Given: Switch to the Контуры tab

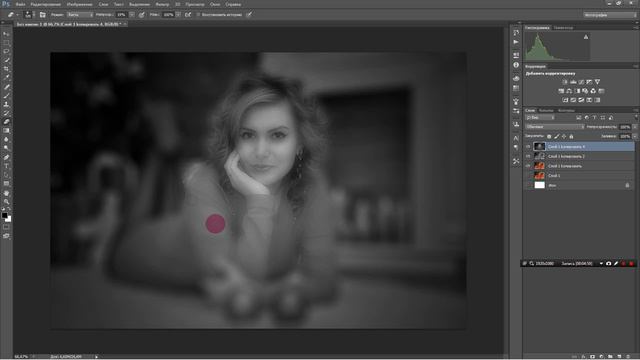Looking at the screenshot, I should tap(566, 110).
